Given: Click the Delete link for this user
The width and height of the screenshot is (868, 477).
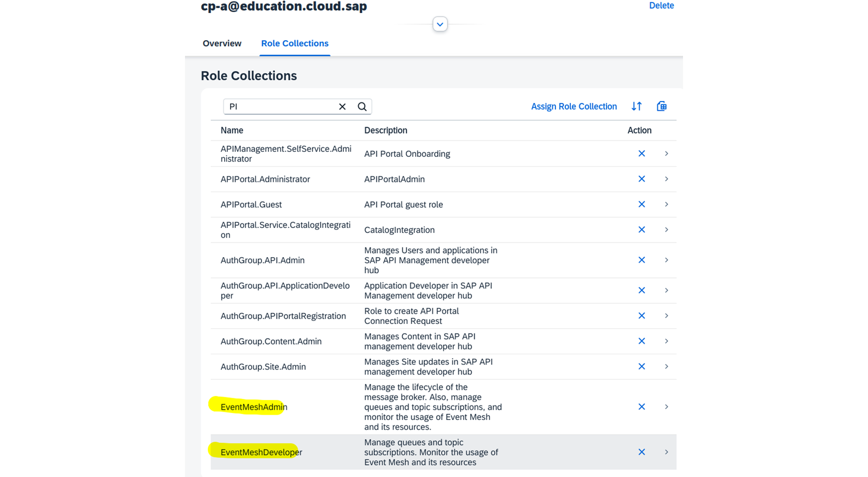Looking at the screenshot, I should [x=661, y=5].
